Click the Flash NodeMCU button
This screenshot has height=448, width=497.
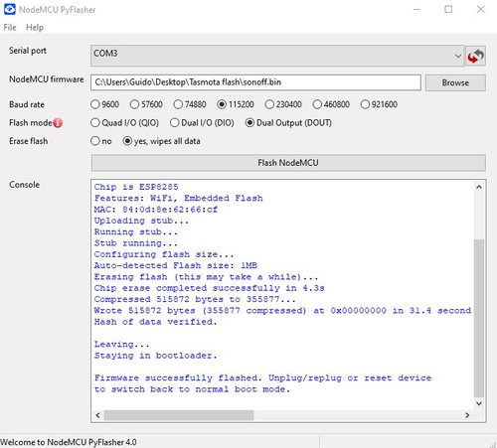tap(288, 163)
